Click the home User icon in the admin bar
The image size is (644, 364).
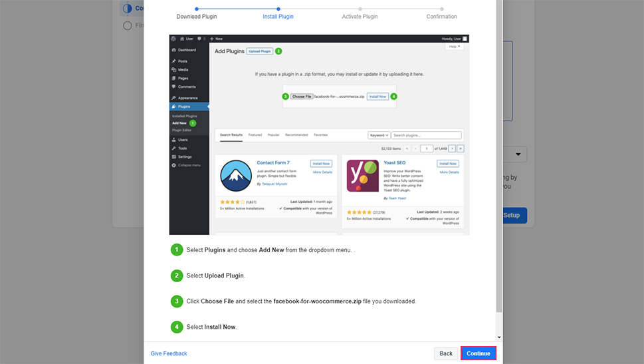[x=187, y=39]
